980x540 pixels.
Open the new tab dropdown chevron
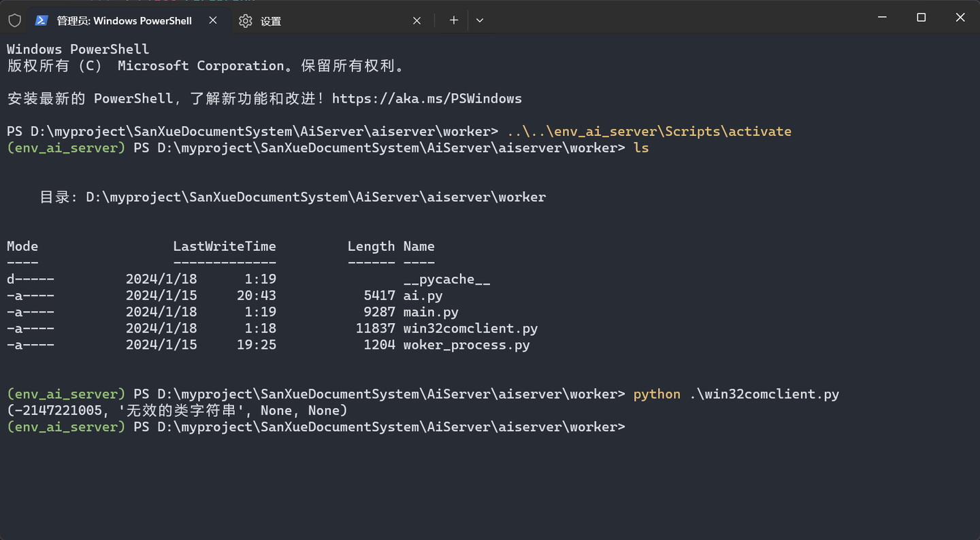point(480,20)
